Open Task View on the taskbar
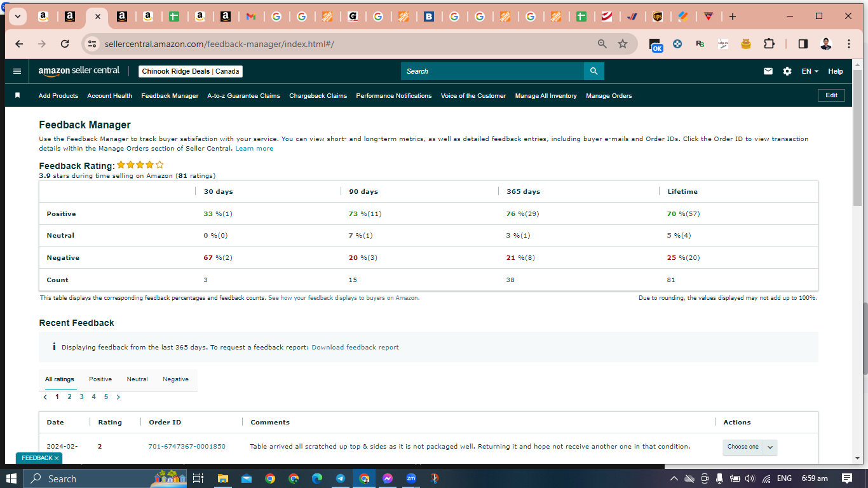This screenshot has height=488, width=868. coord(198,478)
